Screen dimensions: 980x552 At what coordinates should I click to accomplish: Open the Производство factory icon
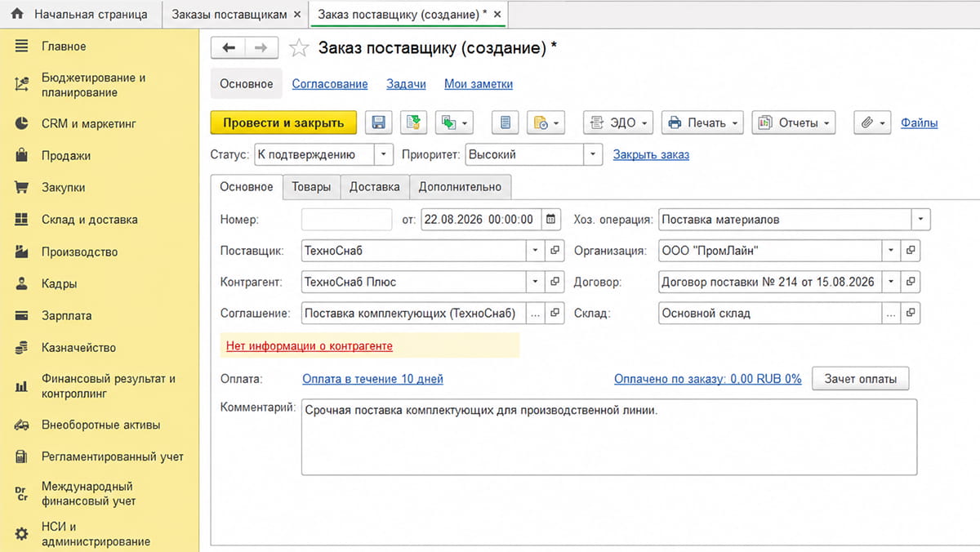click(22, 252)
